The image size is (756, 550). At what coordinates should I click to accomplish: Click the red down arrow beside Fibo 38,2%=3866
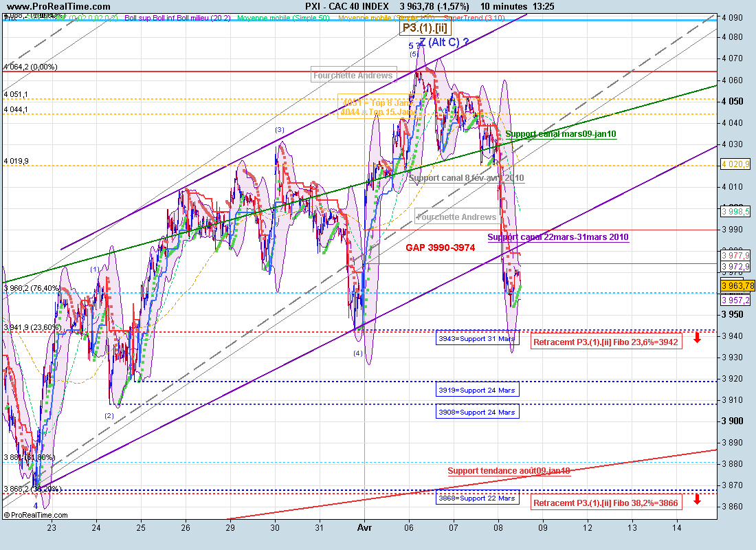click(697, 499)
